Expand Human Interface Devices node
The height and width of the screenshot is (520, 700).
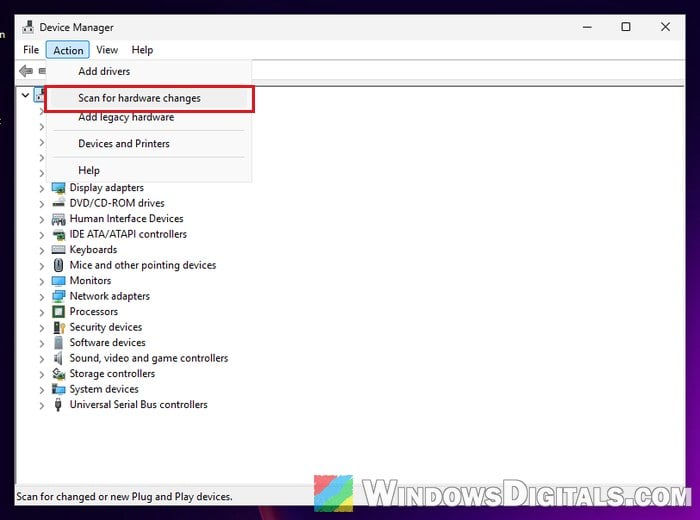(x=42, y=220)
